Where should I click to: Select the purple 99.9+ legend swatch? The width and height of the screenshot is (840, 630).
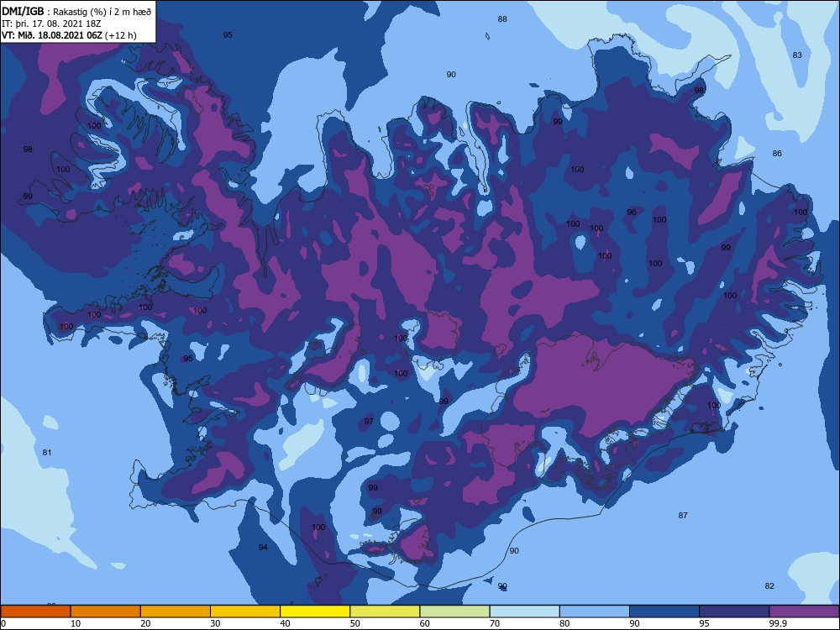point(804,612)
